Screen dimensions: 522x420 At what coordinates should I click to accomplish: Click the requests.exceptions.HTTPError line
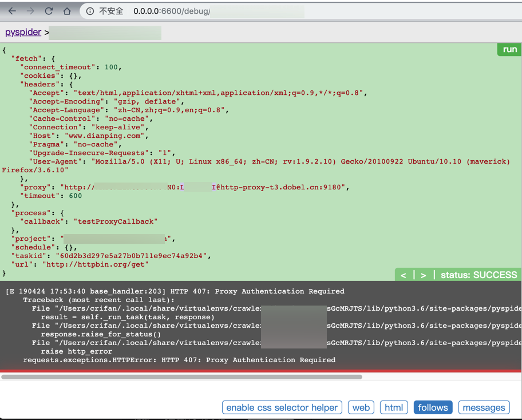pyautogui.click(x=179, y=360)
